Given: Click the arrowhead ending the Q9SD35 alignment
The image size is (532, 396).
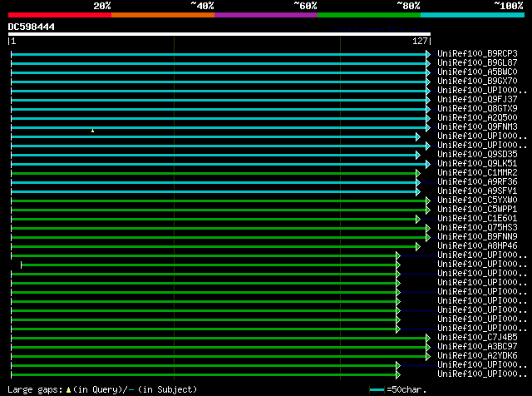Looking at the screenshot, I should pos(418,156).
